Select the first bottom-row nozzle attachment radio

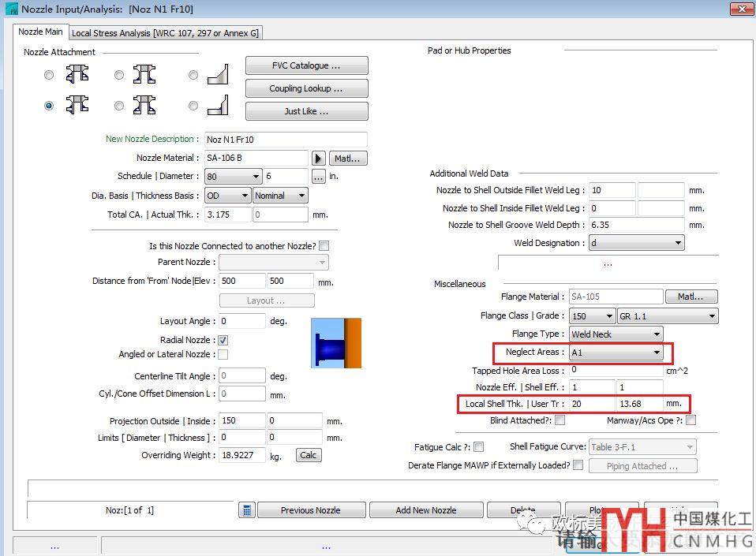point(49,106)
